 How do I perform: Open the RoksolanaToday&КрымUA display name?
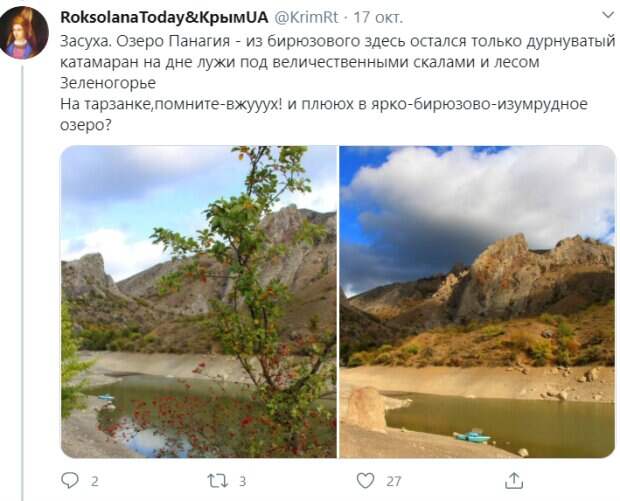[x=164, y=17]
